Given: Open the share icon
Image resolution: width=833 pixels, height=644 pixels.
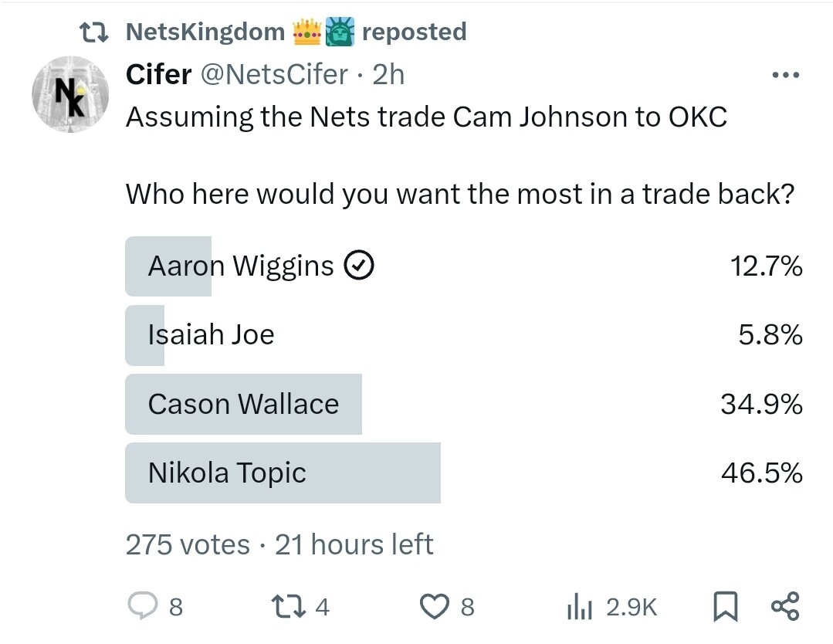Looking at the screenshot, I should pos(786,607).
